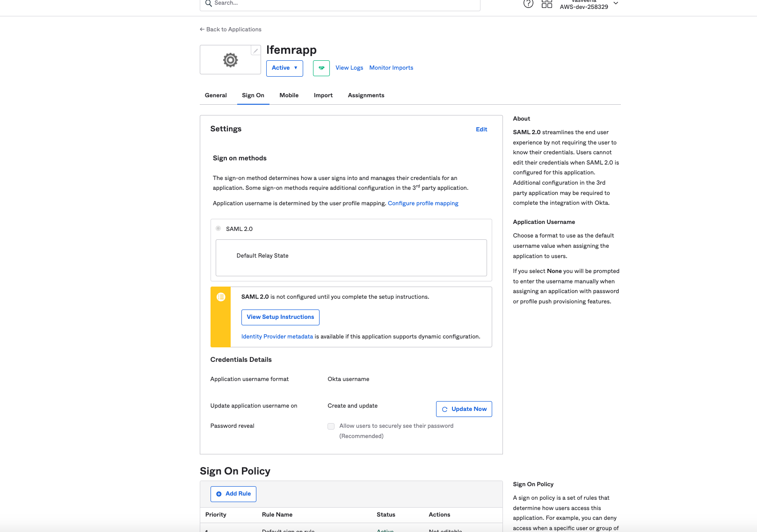Image resolution: width=757 pixels, height=532 pixels.
Task: Open View Logs link
Action: 349,68
